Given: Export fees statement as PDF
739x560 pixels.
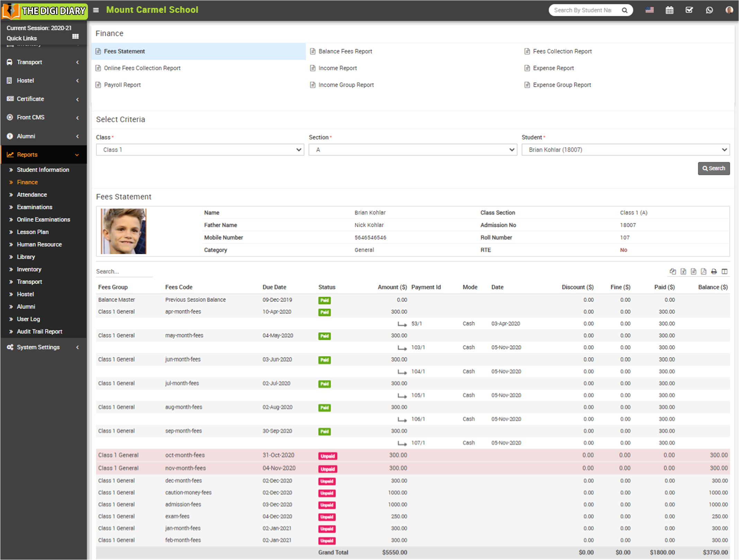Looking at the screenshot, I should coord(703,272).
